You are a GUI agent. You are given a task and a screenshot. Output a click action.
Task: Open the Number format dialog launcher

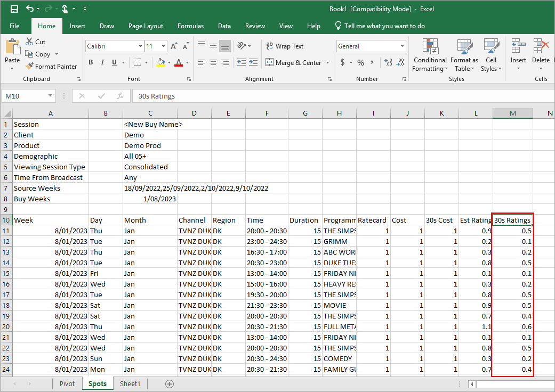tap(404, 79)
